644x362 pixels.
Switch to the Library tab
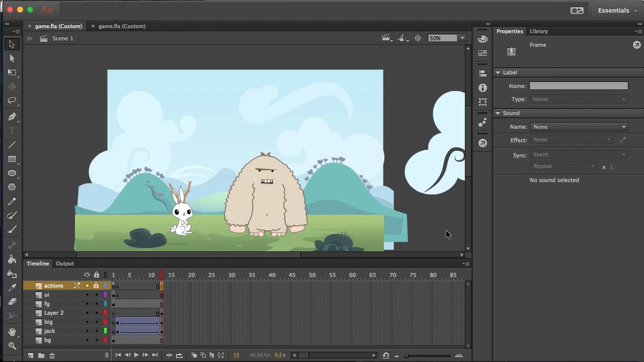click(x=538, y=31)
